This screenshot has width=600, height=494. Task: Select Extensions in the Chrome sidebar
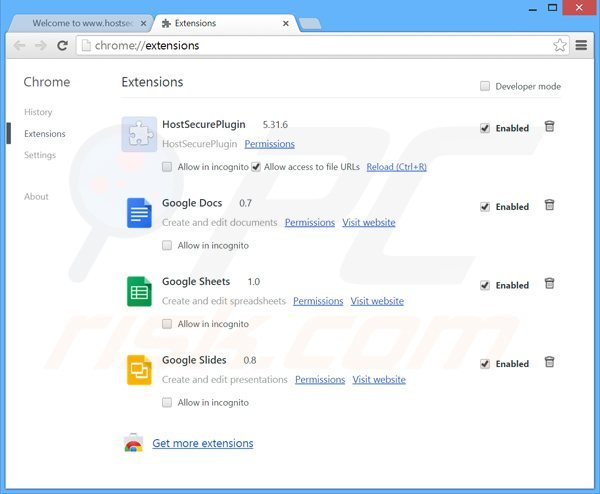click(x=45, y=134)
